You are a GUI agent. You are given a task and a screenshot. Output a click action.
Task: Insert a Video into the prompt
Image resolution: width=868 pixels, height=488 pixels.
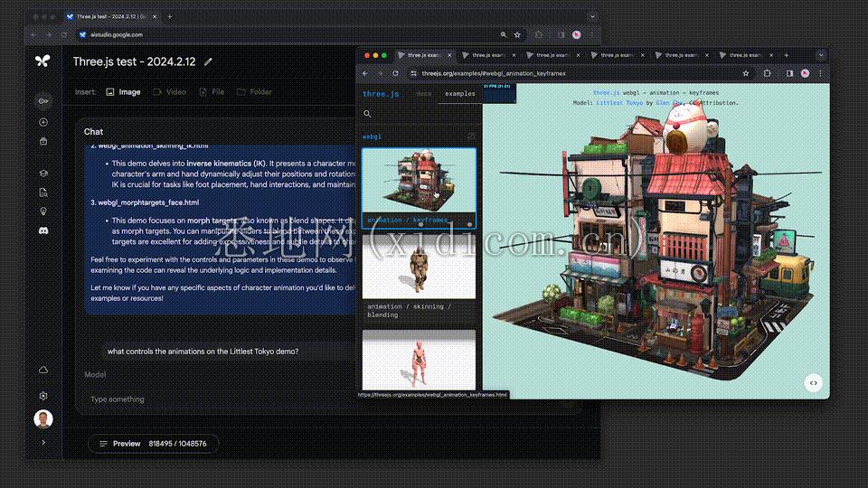point(169,92)
